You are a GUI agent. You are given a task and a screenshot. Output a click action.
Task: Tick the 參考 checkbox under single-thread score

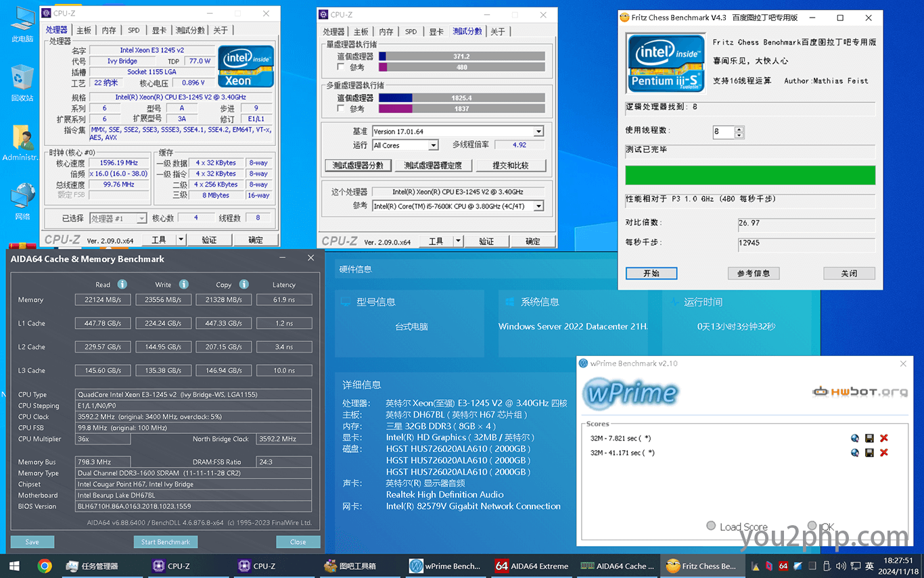tap(341, 67)
